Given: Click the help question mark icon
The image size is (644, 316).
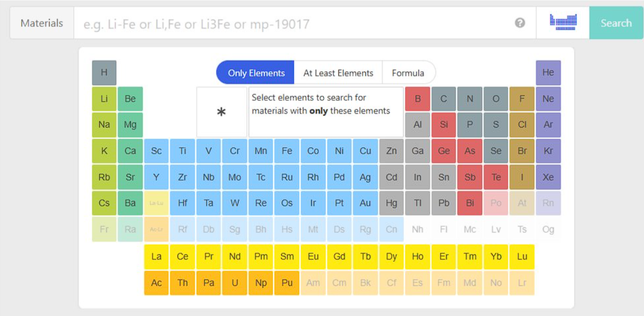Looking at the screenshot, I should pos(520,23).
